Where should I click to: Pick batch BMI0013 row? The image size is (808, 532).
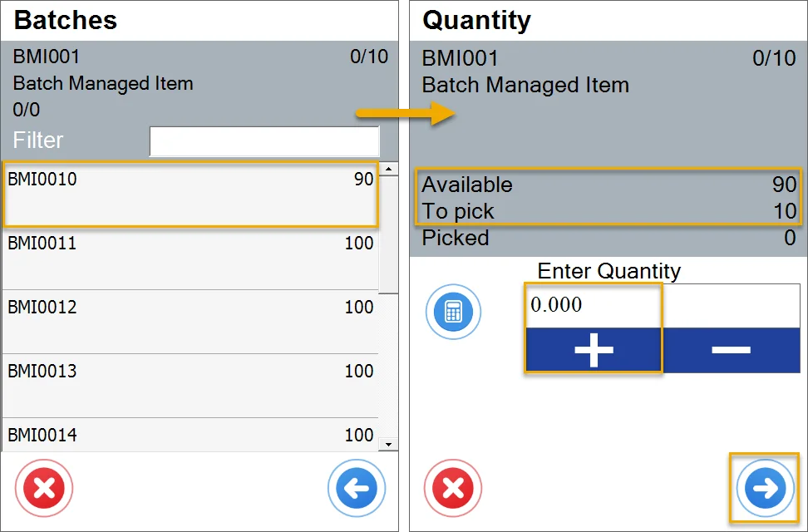190,386
